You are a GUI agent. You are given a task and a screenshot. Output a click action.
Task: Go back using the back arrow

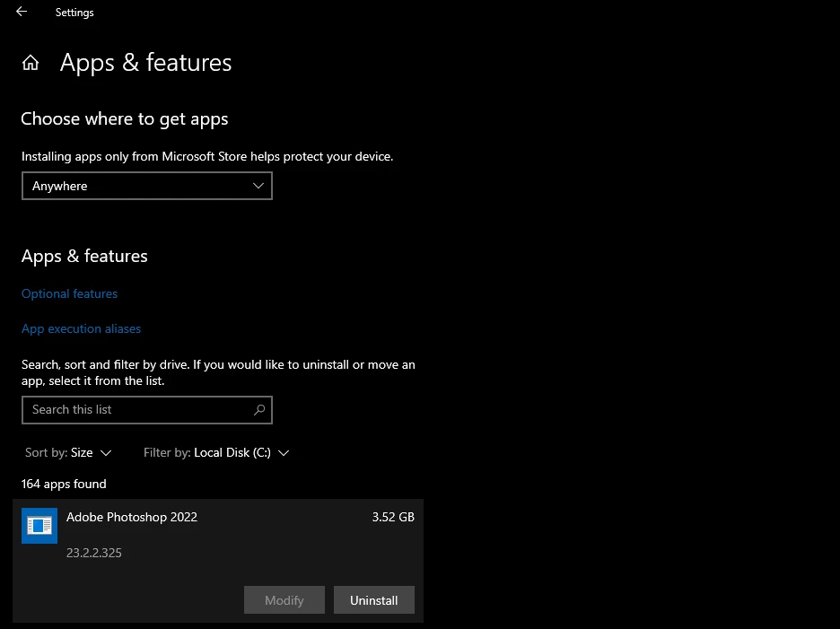(22, 12)
